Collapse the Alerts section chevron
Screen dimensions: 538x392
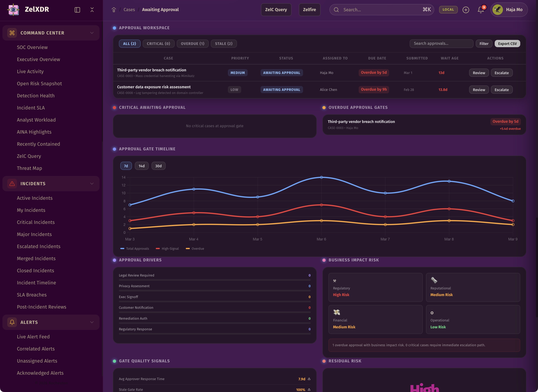tap(92, 322)
